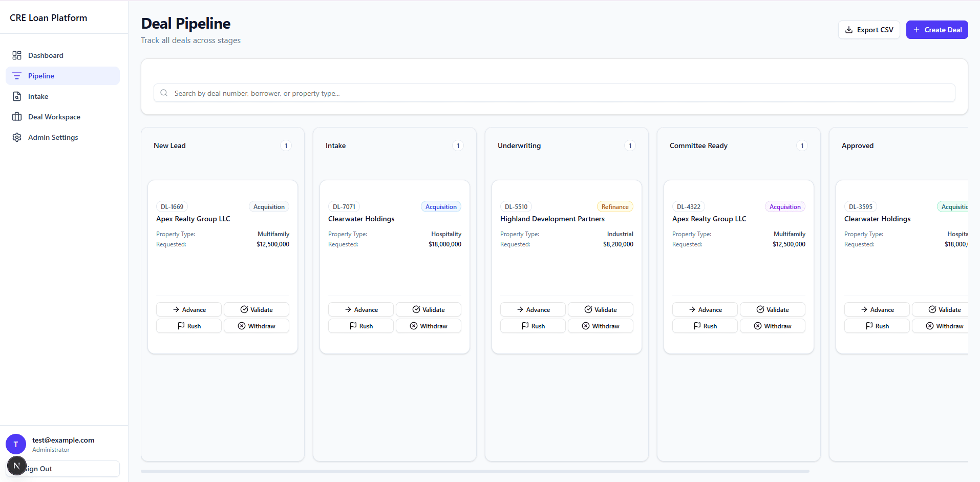Validate deal DL-7071
The width and height of the screenshot is (980, 482).
coord(429,309)
